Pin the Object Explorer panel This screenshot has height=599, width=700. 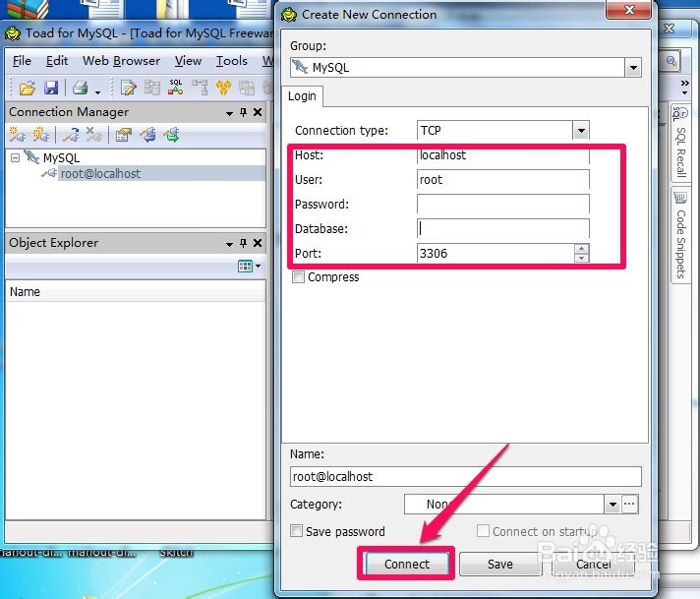pos(243,243)
